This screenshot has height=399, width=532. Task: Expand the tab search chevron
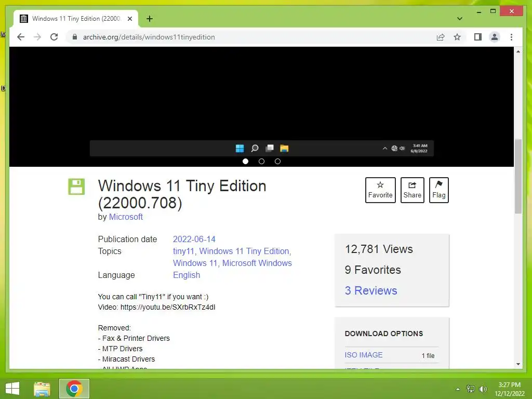(459, 19)
